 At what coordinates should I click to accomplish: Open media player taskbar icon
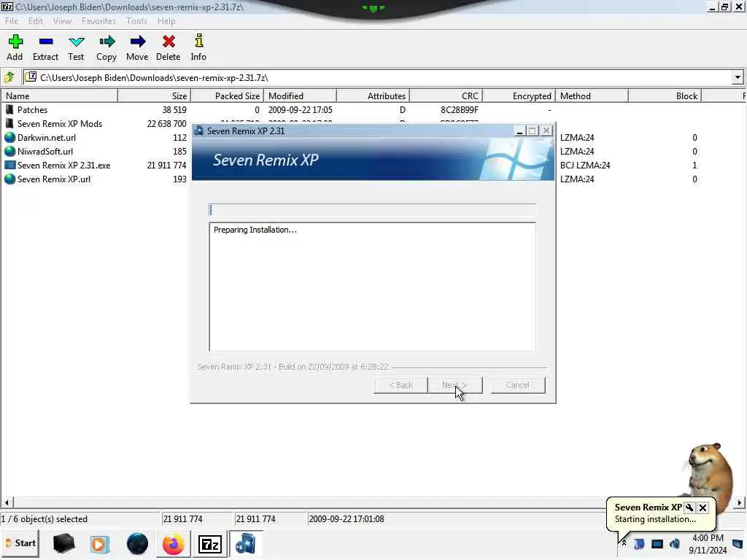(x=99, y=544)
